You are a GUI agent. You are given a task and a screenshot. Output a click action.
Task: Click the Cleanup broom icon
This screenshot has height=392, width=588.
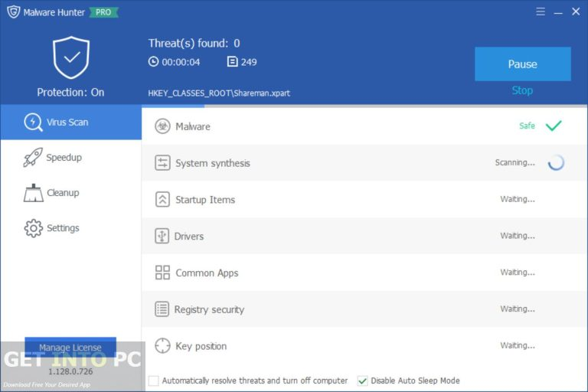34,193
